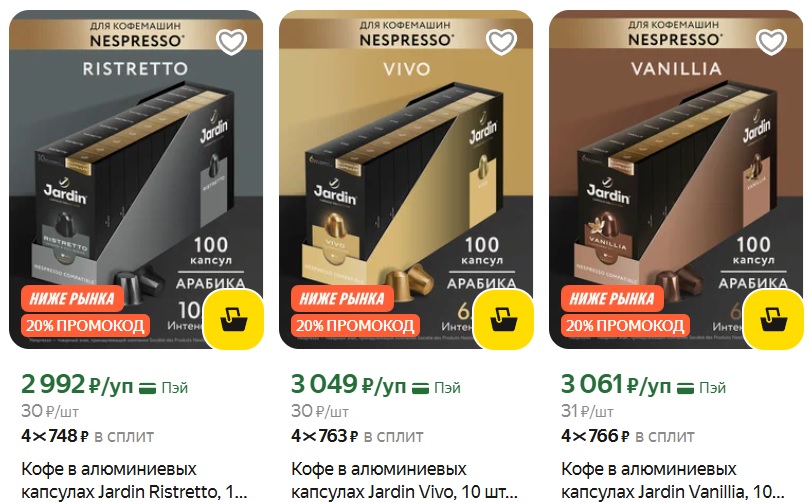Open Jardin Ristretto product image
The image size is (810, 503).
[x=136, y=179]
